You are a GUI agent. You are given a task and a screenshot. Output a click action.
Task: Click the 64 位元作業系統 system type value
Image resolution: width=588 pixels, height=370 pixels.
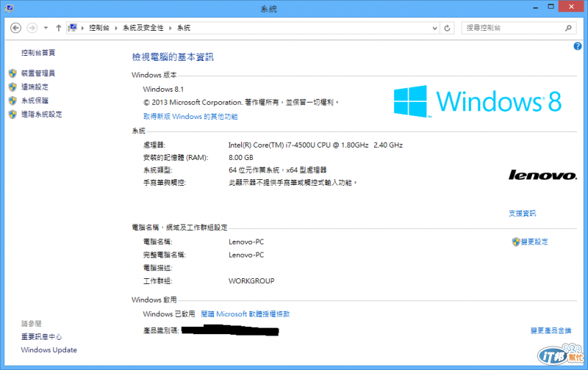pos(278,170)
